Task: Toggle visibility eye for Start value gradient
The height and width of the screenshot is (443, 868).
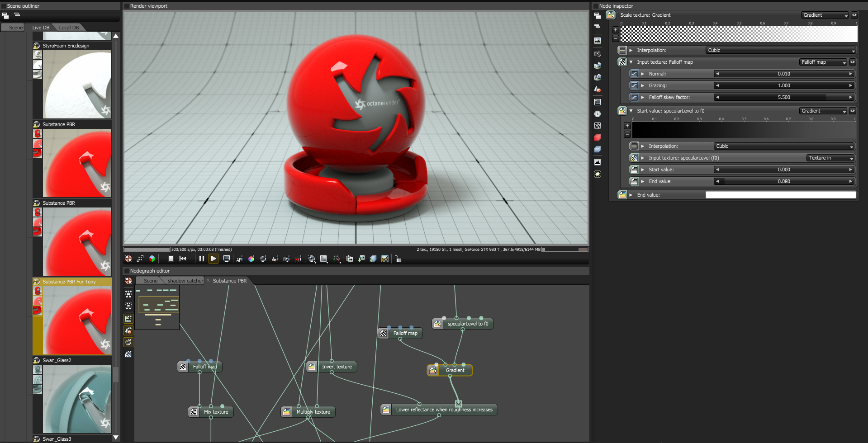Action: pos(853,111)
